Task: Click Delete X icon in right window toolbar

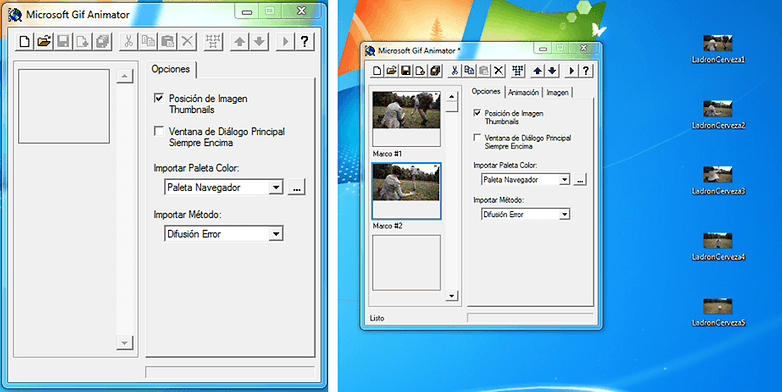Action: click(x=498, y=71)
